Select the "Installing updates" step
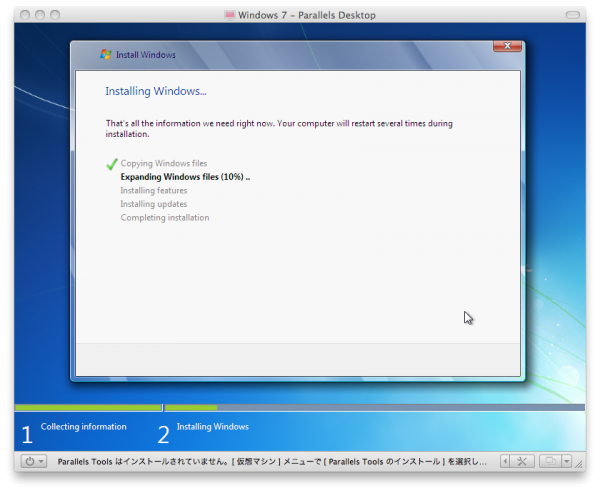The width and height of the screenshot is (600, 493). (x=154, y=204)
